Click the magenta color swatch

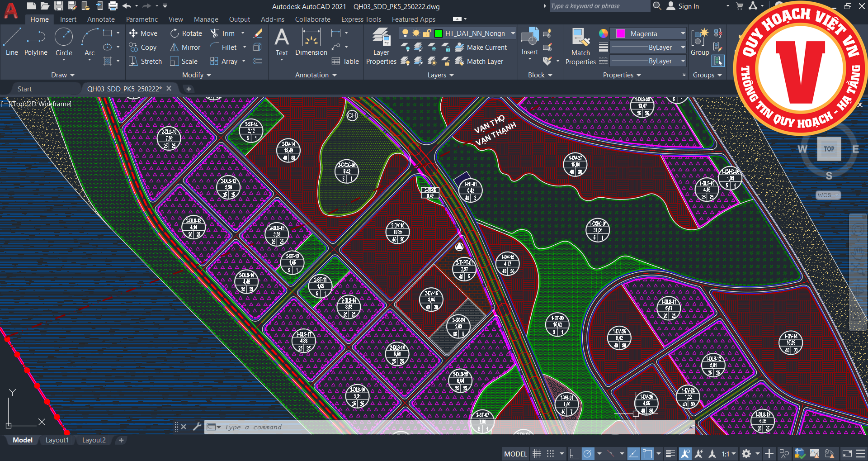coord(621,33)
